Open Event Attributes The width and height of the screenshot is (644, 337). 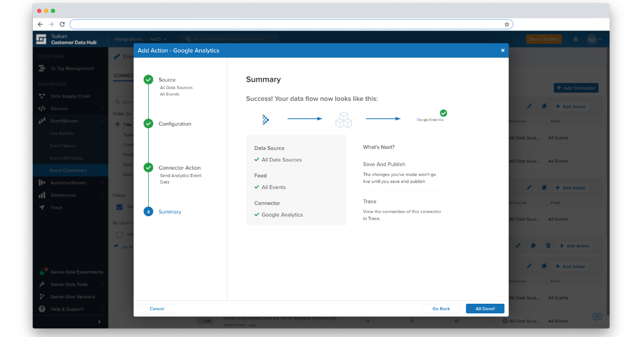(x=67, y=158)
